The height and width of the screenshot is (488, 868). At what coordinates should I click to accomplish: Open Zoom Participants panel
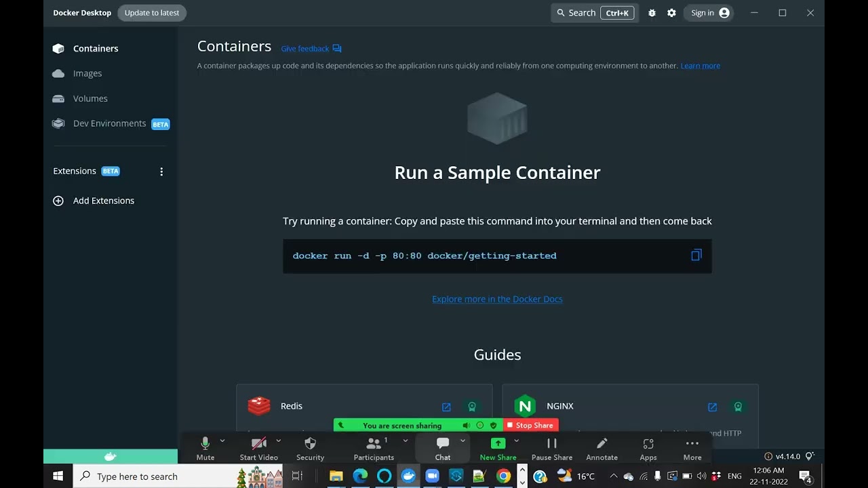(374, 448)
